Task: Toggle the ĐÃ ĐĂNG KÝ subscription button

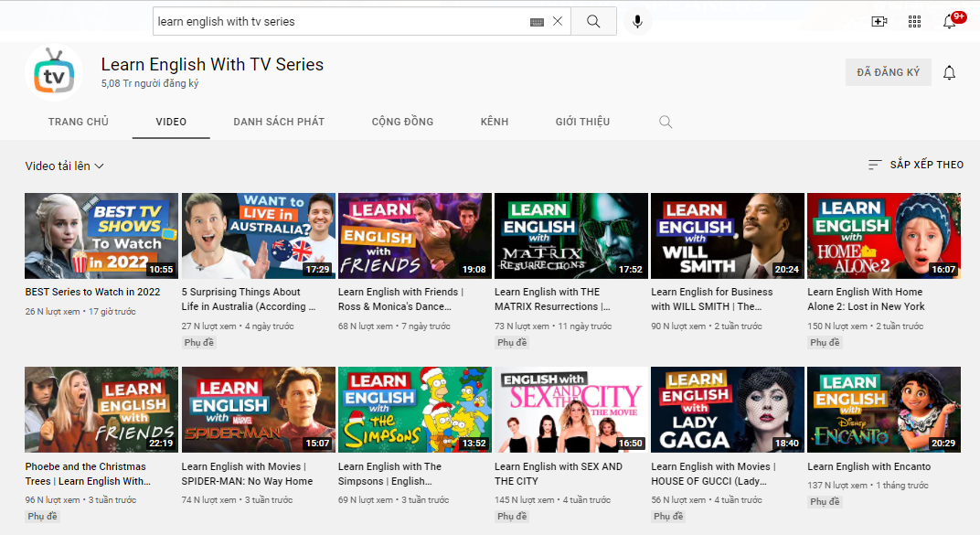Action: point(889,72)
